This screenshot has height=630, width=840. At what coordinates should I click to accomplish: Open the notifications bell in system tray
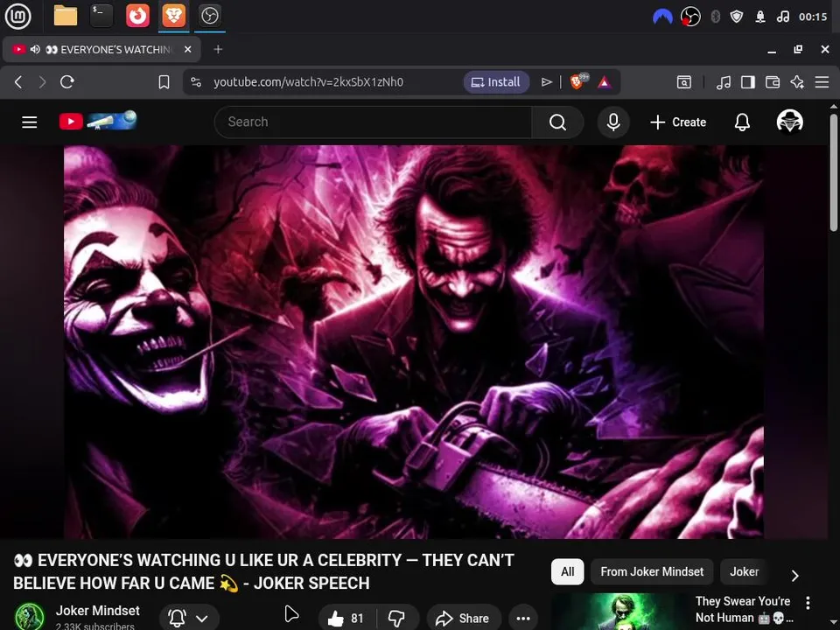[x=760, y=17]
